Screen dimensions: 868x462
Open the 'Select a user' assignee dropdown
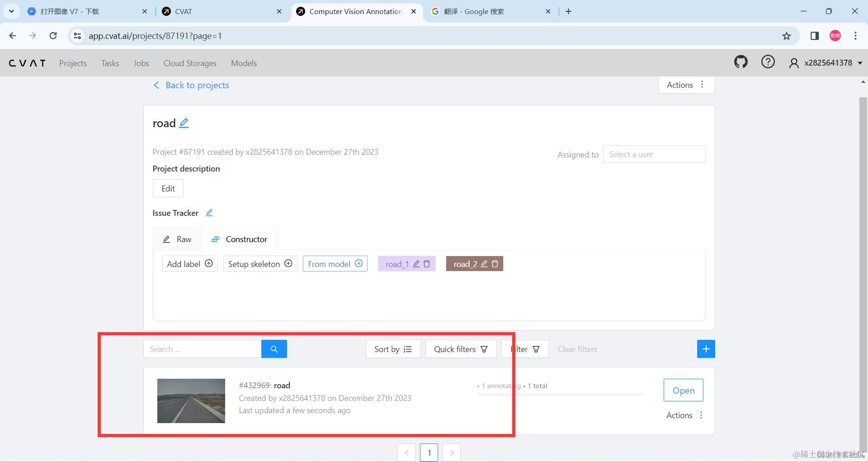coord(654,154)
